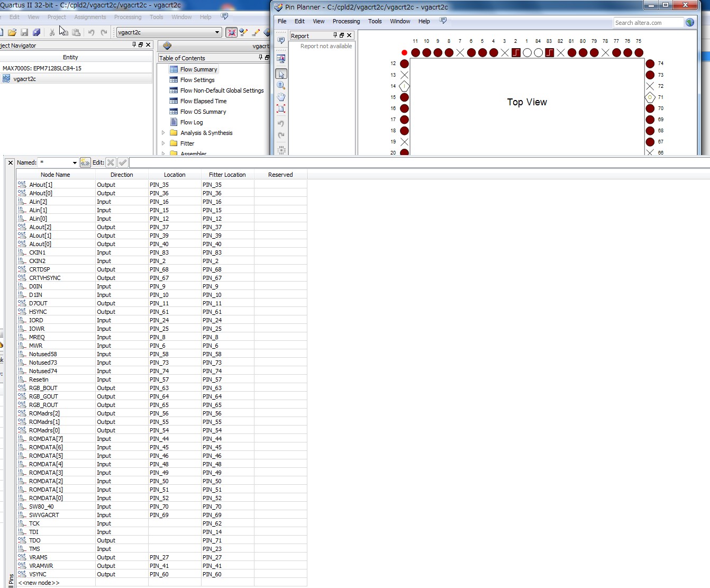Sort by Fitter Location column header
The width and height of the screenshot is (710, 588).
click(227, 175)
